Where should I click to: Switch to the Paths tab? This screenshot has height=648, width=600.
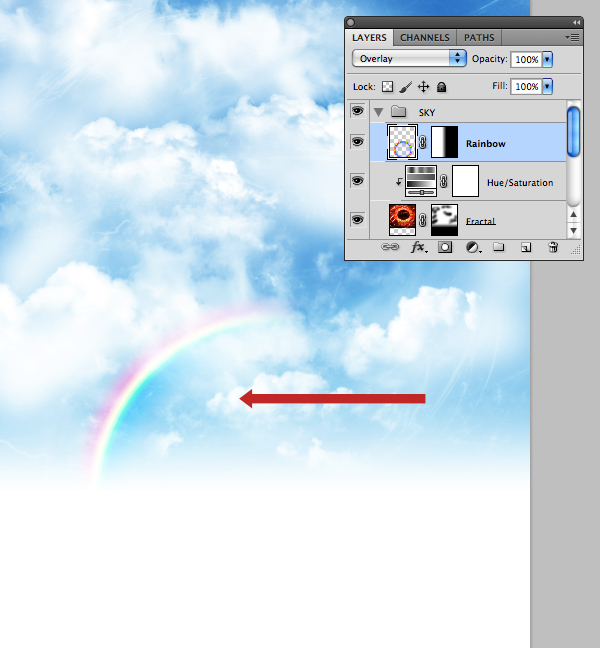tap(479, 38)
